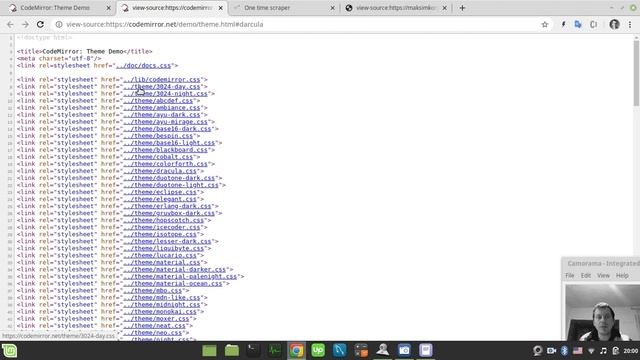
Task: Open the site information icon in address bar
Action: [x=59, y=24]
